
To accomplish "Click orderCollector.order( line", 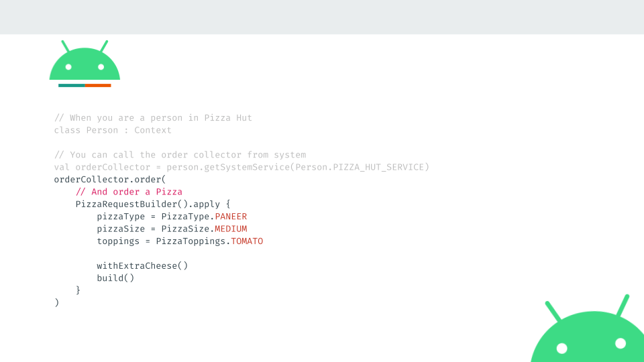I will [x=110, y=180].
